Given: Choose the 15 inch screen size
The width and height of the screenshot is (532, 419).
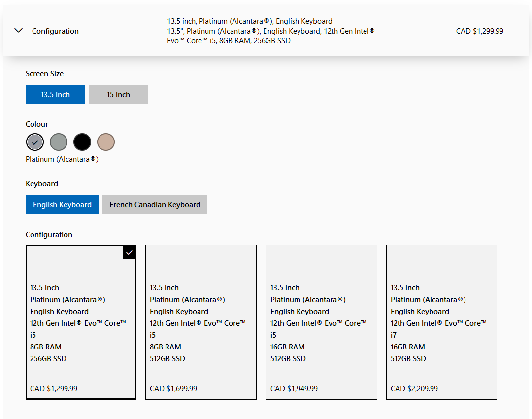Looking at the screenshot, I should 118,94.
